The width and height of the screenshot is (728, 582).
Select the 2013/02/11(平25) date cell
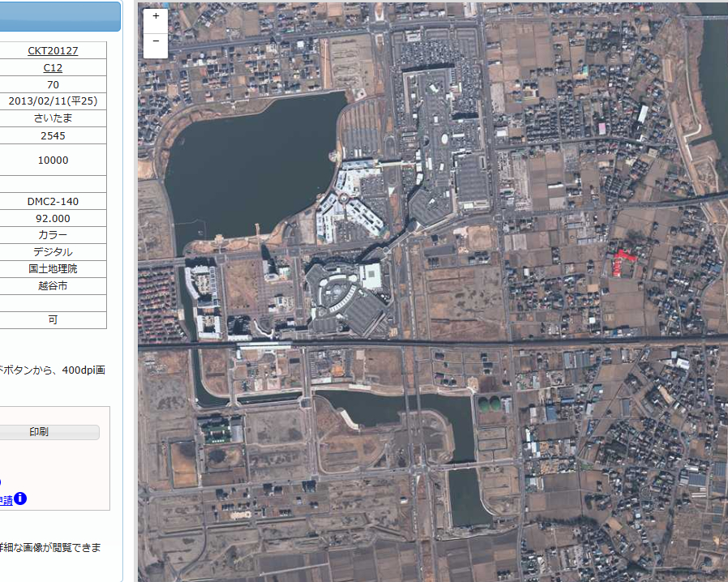coord(53,101)
